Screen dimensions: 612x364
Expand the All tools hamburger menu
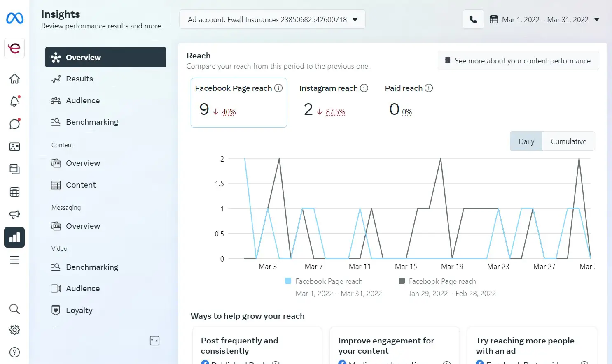[15, 260]
